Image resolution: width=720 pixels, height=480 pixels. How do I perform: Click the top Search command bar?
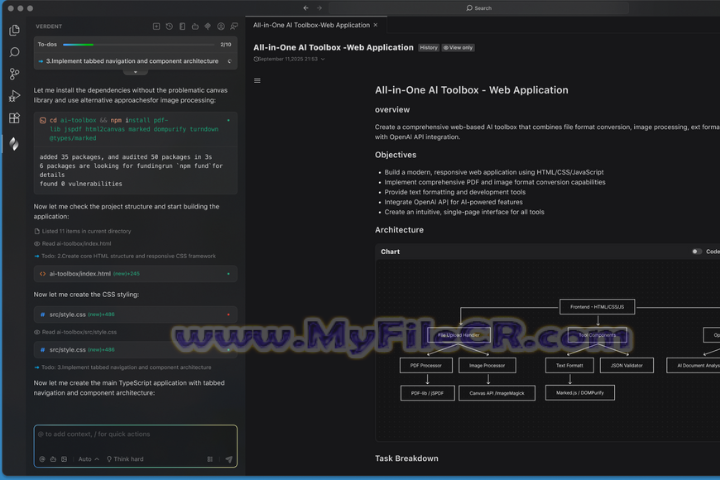coord(478,8)
